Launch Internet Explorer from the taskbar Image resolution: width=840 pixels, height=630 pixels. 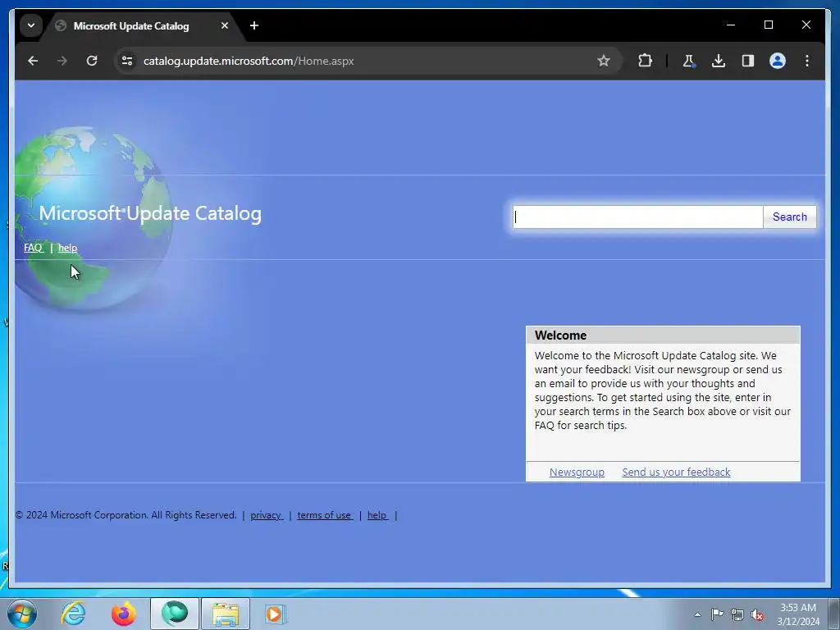pos(73,614)
